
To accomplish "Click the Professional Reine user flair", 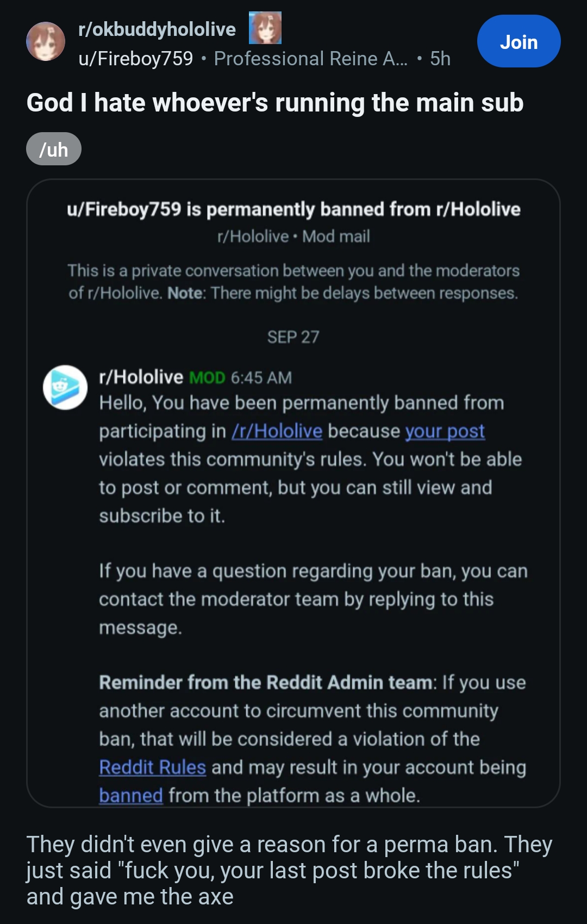I will [x=310, y=58].
